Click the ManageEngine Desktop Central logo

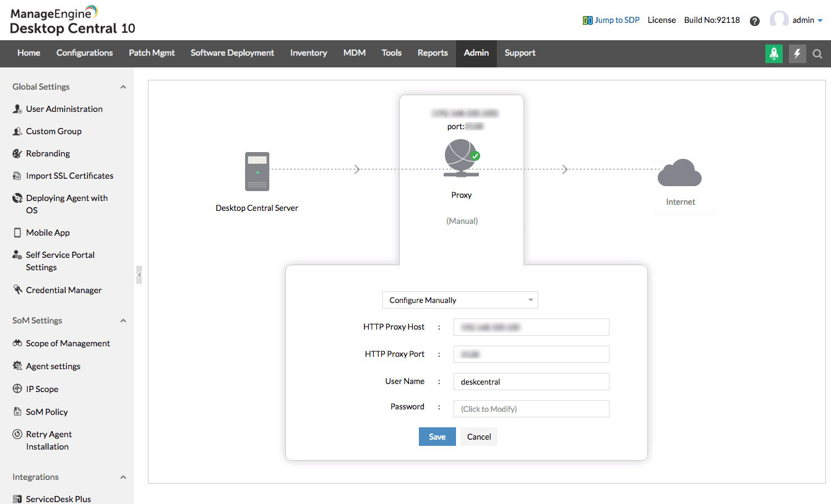tap(72, 20)
